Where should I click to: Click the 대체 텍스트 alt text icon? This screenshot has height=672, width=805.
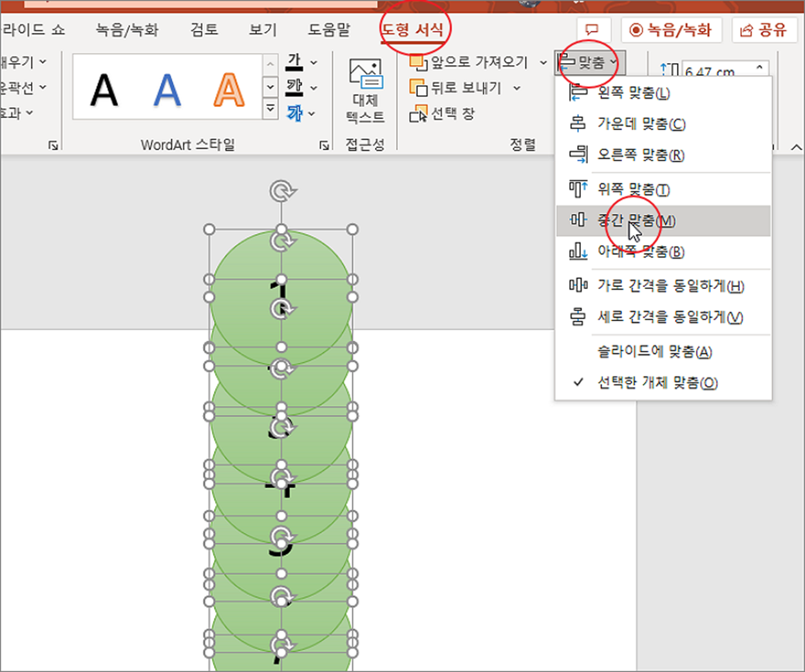365,91
